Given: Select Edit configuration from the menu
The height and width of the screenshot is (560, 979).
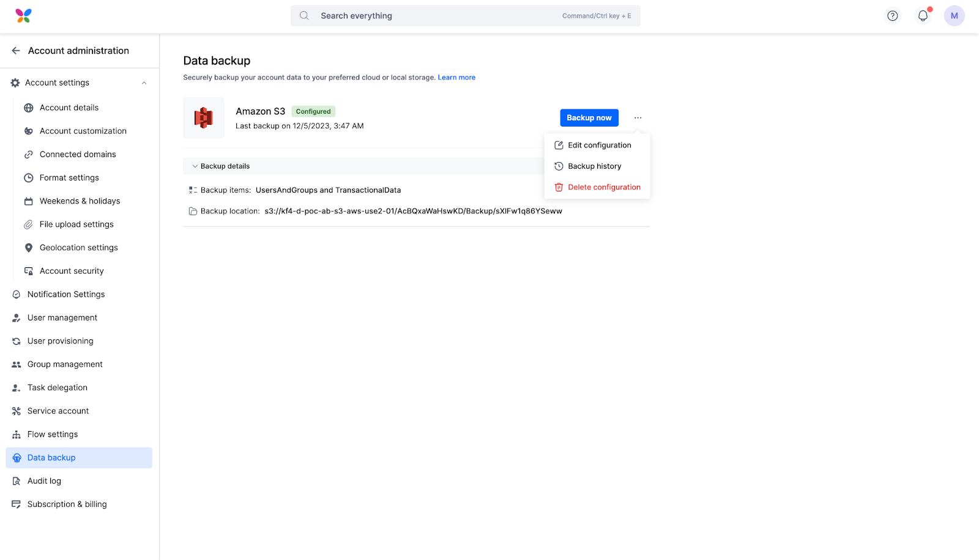Looking at the screenshot, I should coord(597,145).
